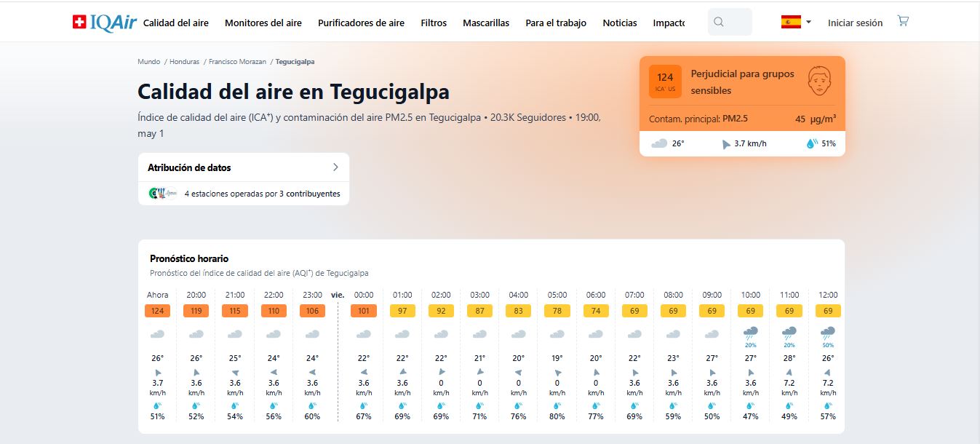Click the Spain flag icon

tap(791, 22)
